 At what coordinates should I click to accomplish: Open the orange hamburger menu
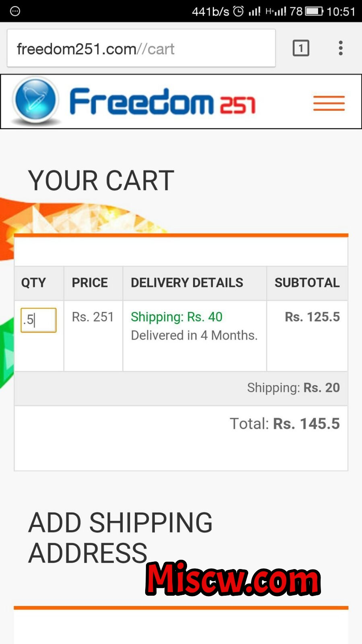[329, 103]
